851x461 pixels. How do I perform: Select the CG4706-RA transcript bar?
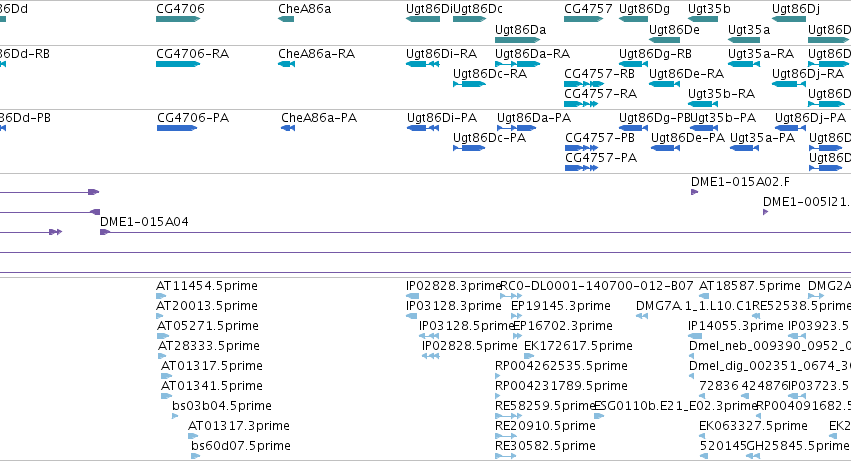178,64
